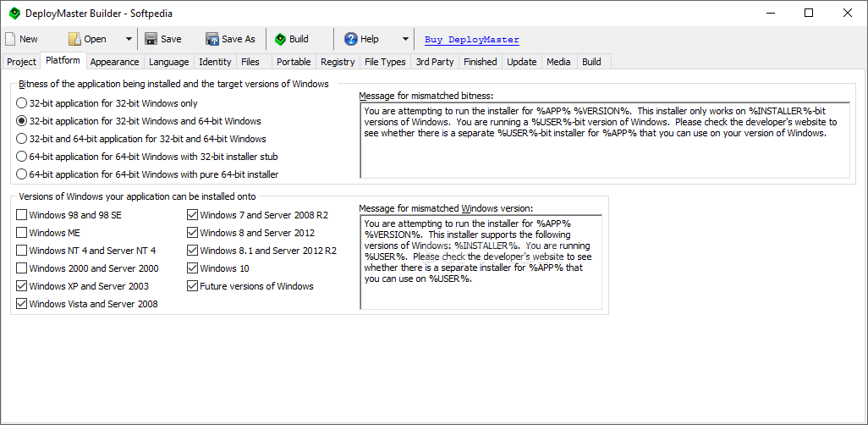The image size is (868, 425).
Task: Expand the Open button dropdown arrow
Action: click(129, 39)
